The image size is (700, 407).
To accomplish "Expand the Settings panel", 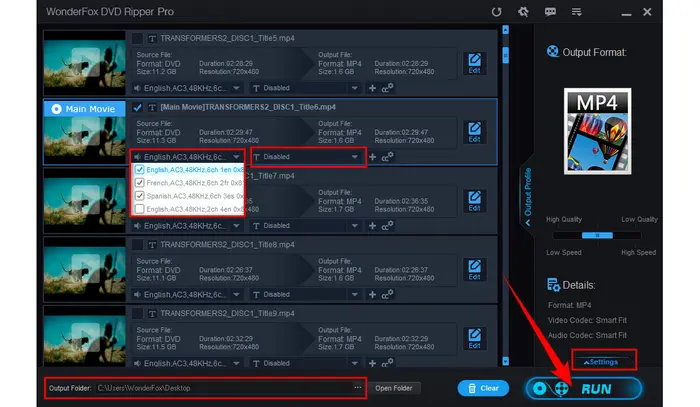I will pyautogui.click(x=601, y=362).
